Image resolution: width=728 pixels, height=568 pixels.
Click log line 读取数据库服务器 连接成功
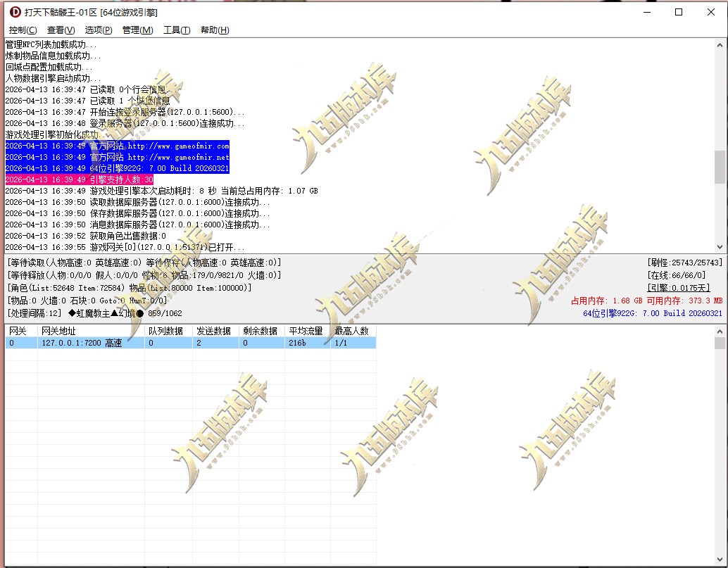pyautogui.click(x=137, y=202)
